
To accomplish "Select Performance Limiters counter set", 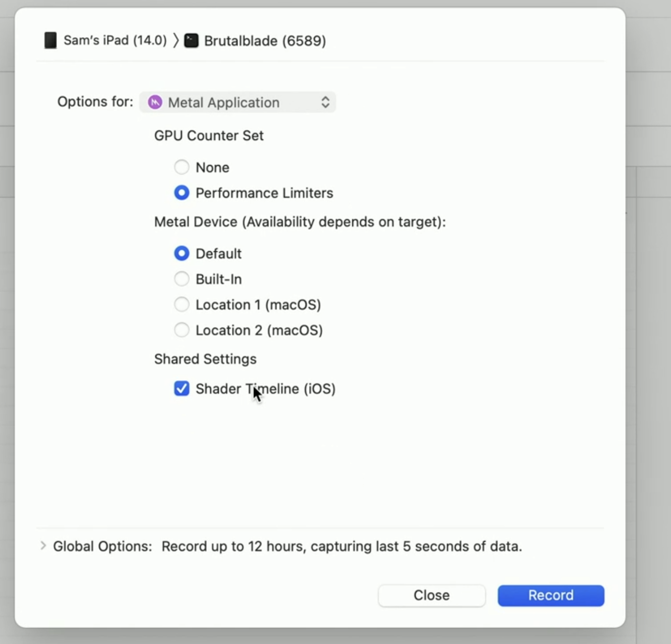I will coord(182,193).
